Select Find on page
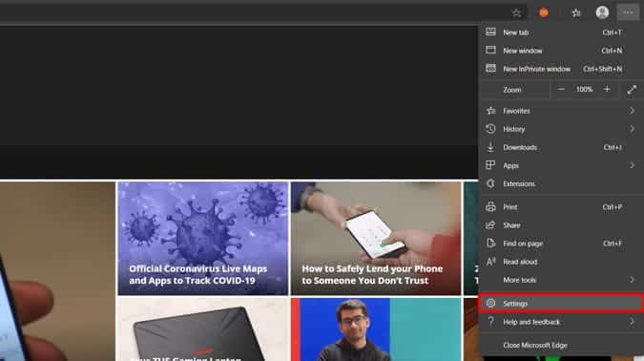Screen dimensions: 644x361 [x=561, y=244]
